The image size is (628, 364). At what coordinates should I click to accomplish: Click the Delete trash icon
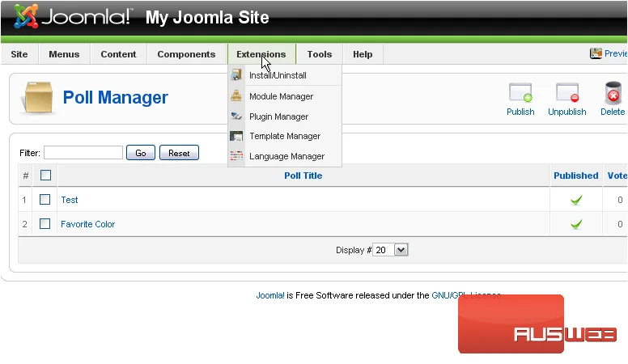coord(613,93)
